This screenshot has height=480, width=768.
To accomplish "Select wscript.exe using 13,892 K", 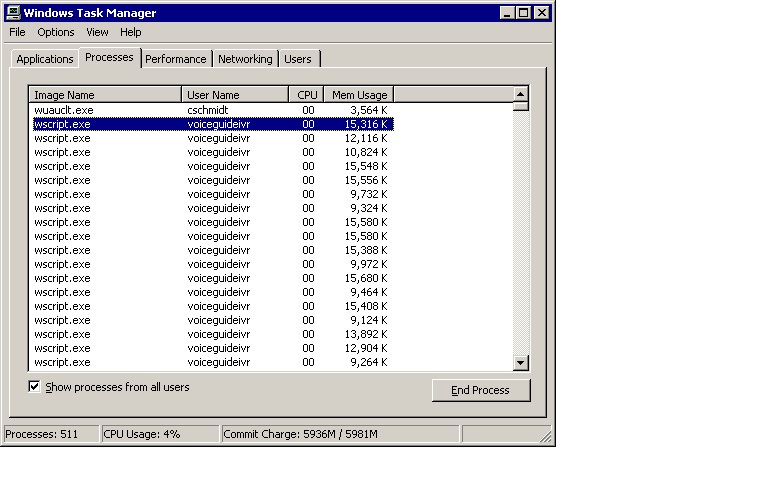I will [213, 335].
